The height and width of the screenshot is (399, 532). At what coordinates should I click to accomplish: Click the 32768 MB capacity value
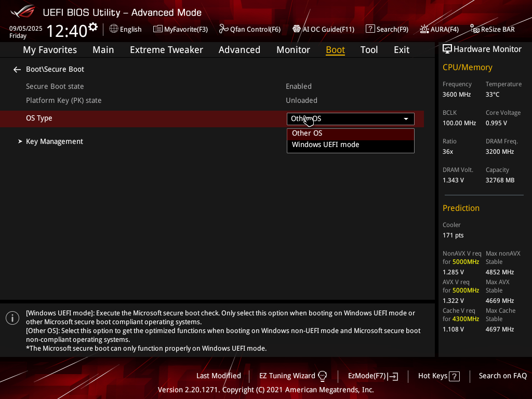(x=500, y=180)
